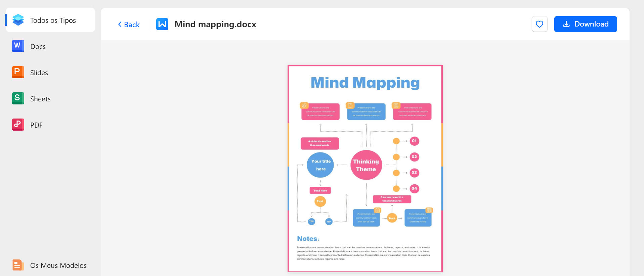Click the Thinking Theme circle in preview
Image resolution: width=644 pixels, height=276 pixels.
tap(366, 165)
